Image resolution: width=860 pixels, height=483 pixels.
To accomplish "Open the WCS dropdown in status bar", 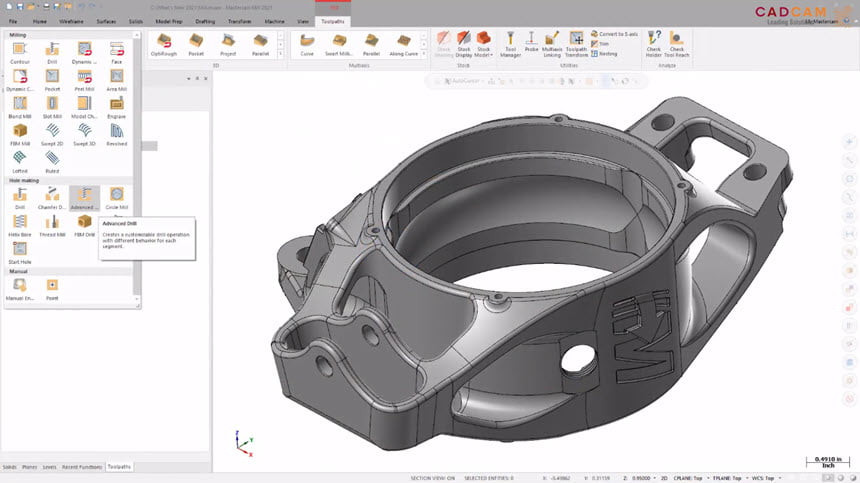I will (766, 479).
